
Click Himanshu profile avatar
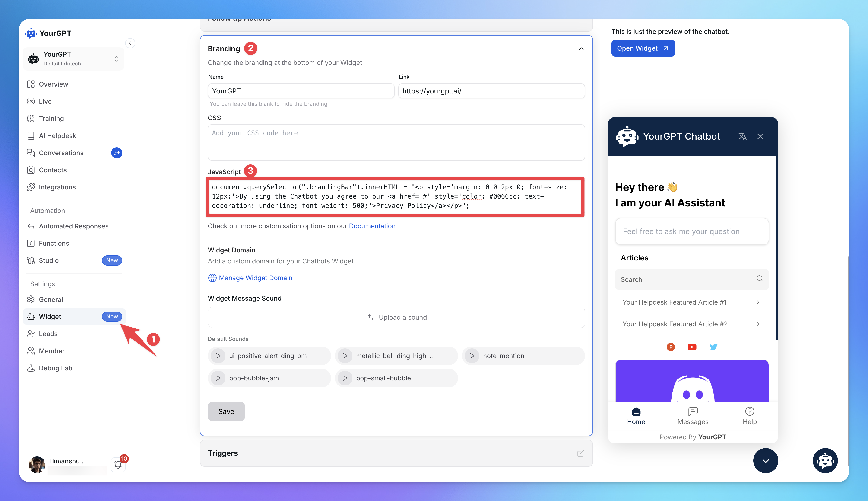(x=37, y=465)
